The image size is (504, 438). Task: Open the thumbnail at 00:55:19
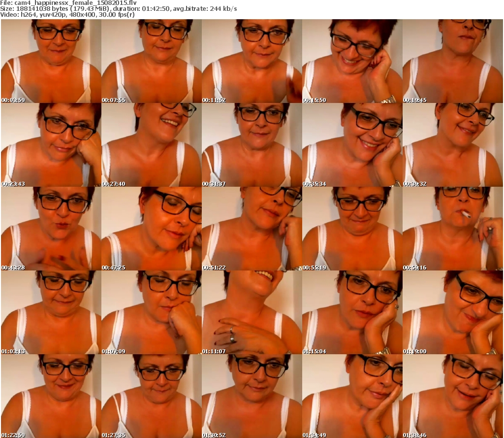tap(352, 229)
